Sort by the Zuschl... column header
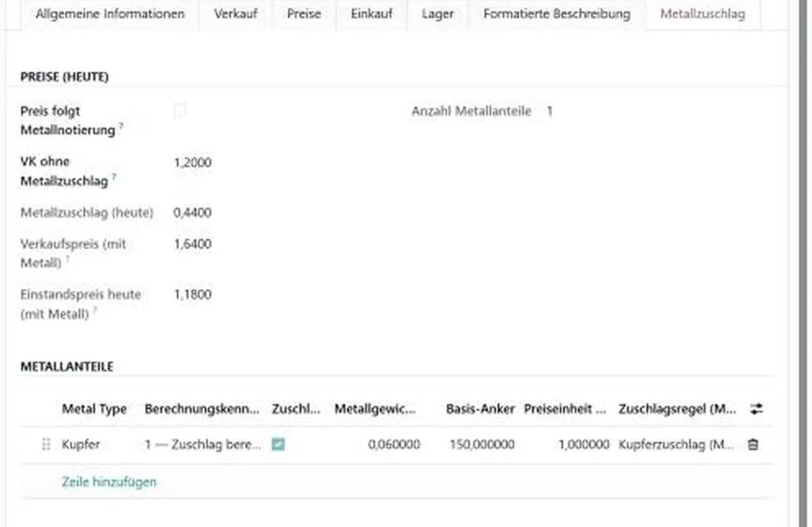 click(x=296, y=409)
